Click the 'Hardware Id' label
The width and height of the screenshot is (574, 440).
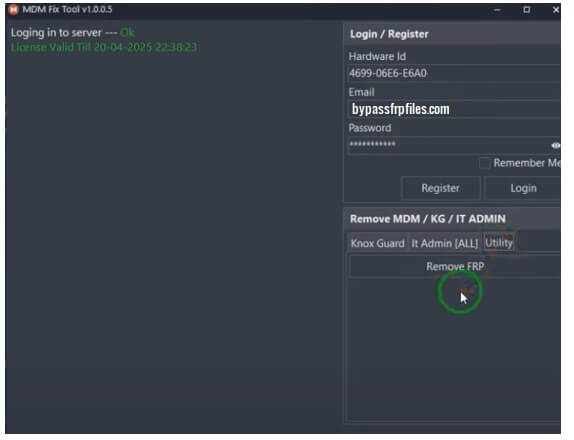(x=377, y=56)
